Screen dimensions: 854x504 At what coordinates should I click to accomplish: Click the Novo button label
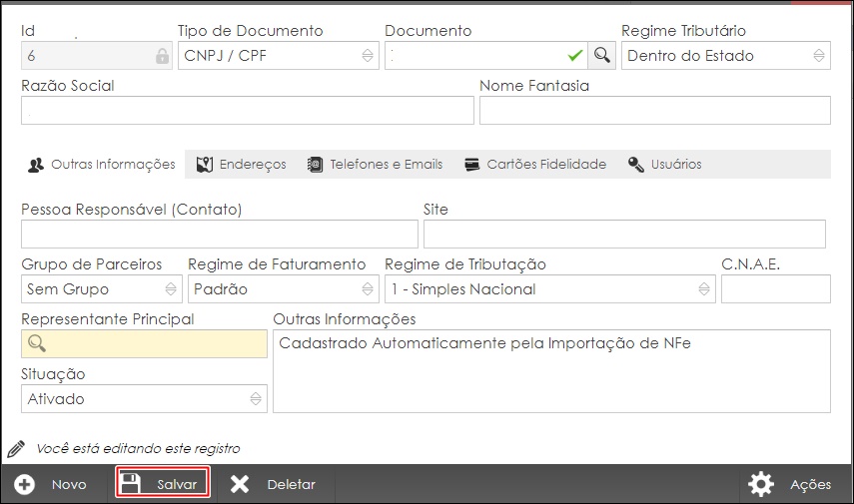(69, 484)
